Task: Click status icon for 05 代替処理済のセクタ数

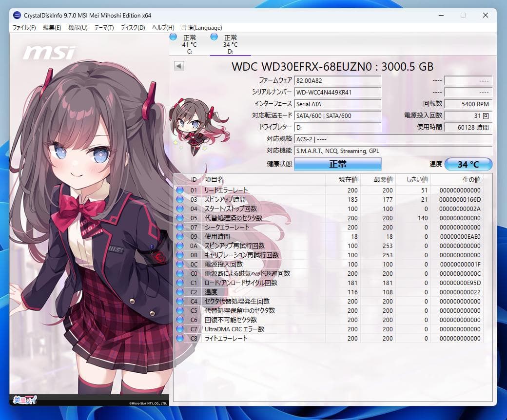Action: [180, 218]
